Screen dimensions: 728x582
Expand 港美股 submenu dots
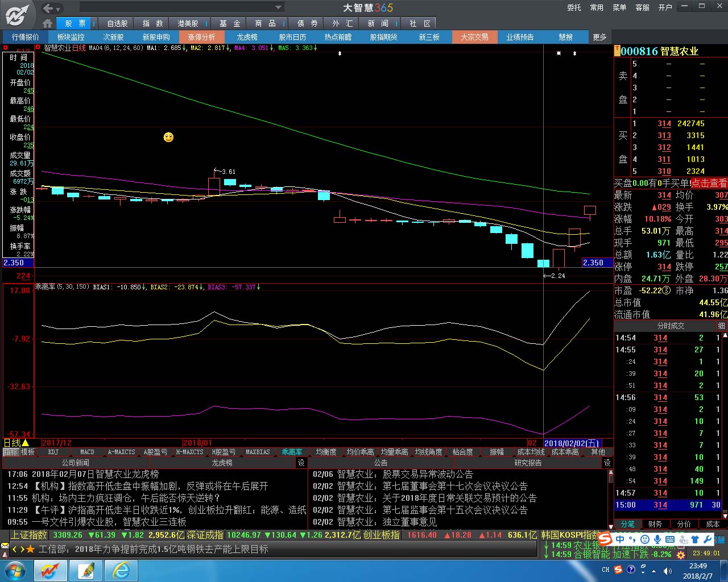click(206, 23)
